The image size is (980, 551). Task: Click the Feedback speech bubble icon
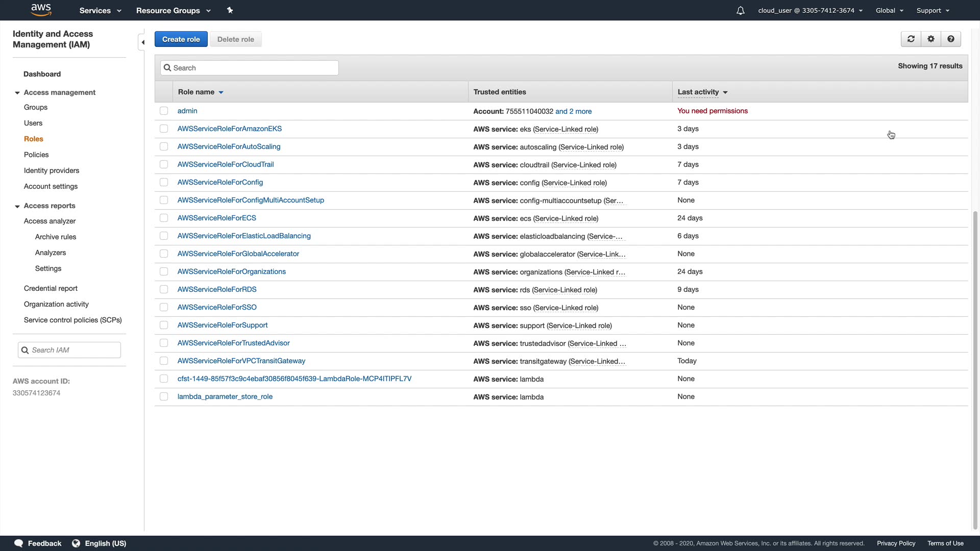pyautogui.click(x=19, y=543)
